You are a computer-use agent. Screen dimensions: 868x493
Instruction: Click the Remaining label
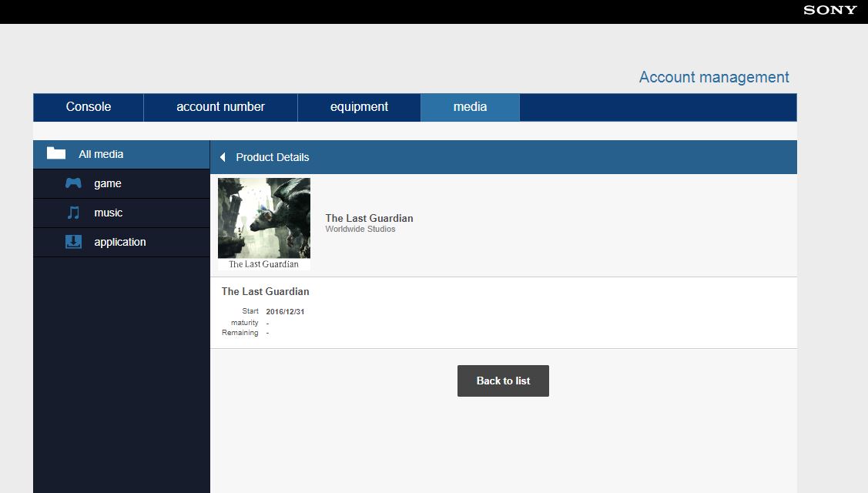[240, 332]
